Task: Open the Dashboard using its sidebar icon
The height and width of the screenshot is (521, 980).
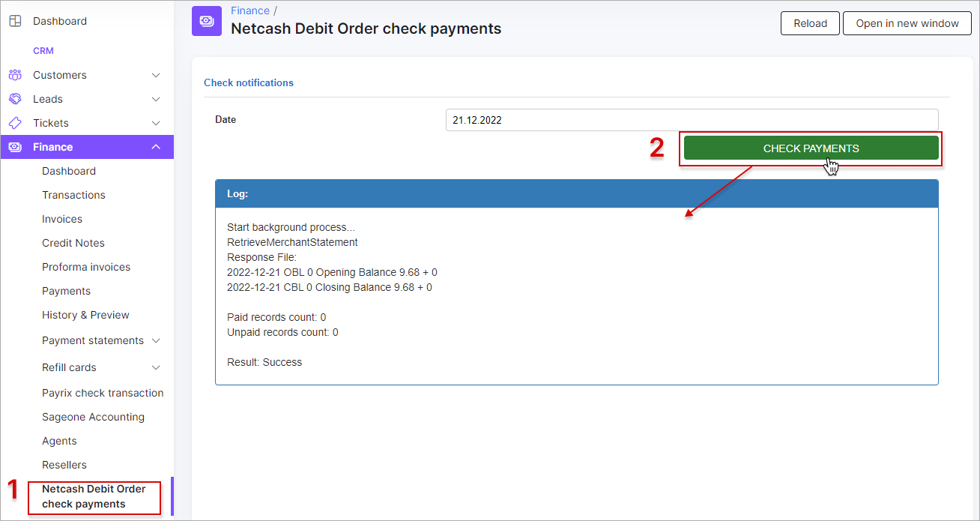Action: [x=15, y=20]
